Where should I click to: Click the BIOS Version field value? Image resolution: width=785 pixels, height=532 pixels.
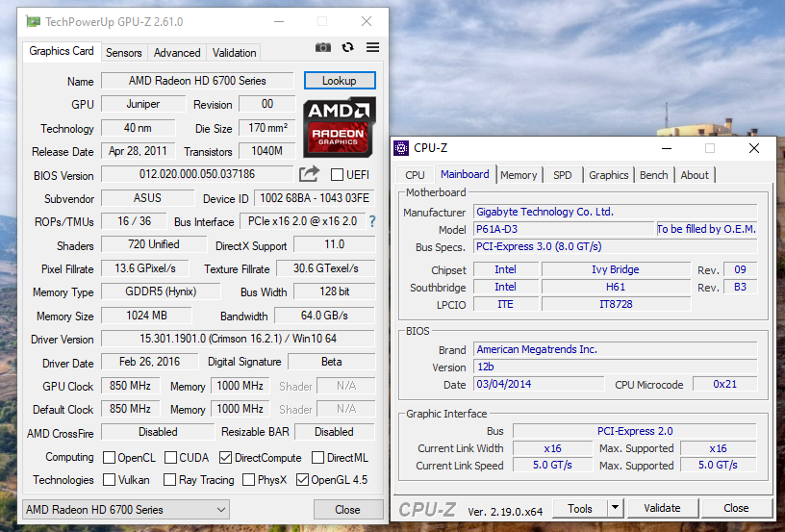tap(197, 174)
